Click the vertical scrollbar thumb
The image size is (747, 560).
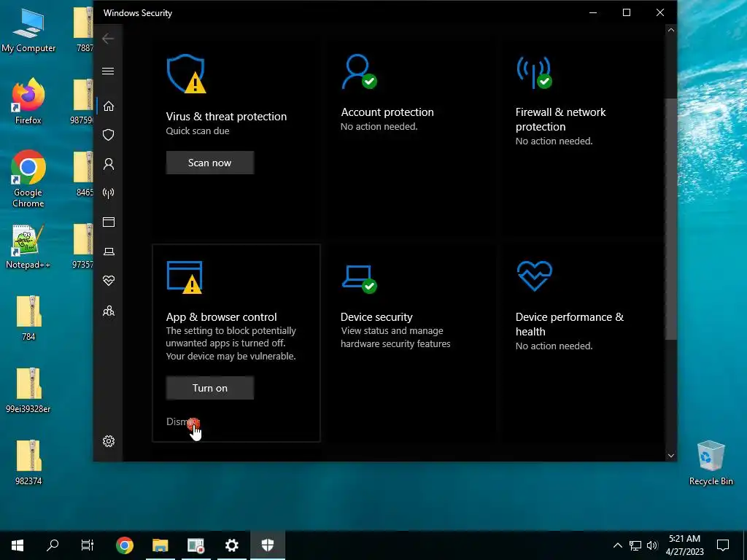coord(671,219)
